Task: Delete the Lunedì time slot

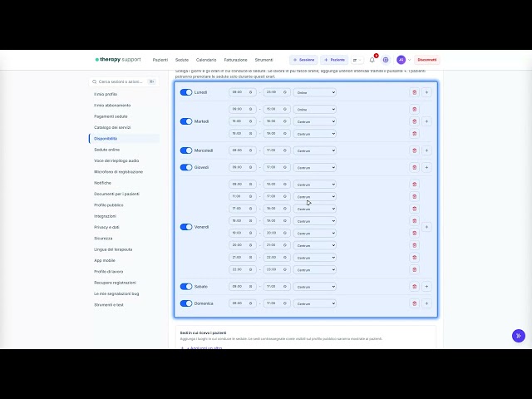Action: point(414,92)
